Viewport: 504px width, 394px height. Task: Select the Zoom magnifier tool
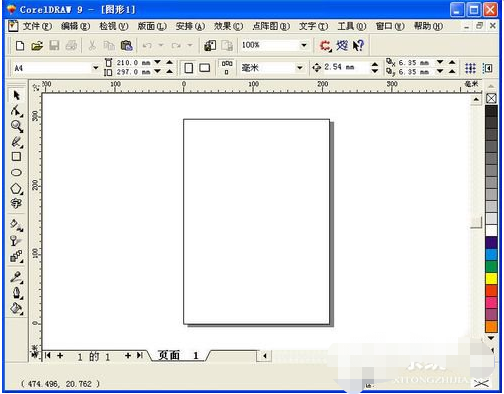click(x=16, y=126)
